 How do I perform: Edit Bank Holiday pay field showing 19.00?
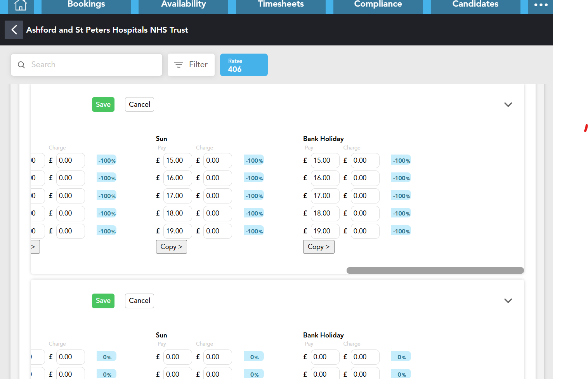click(x=324, y=231)
